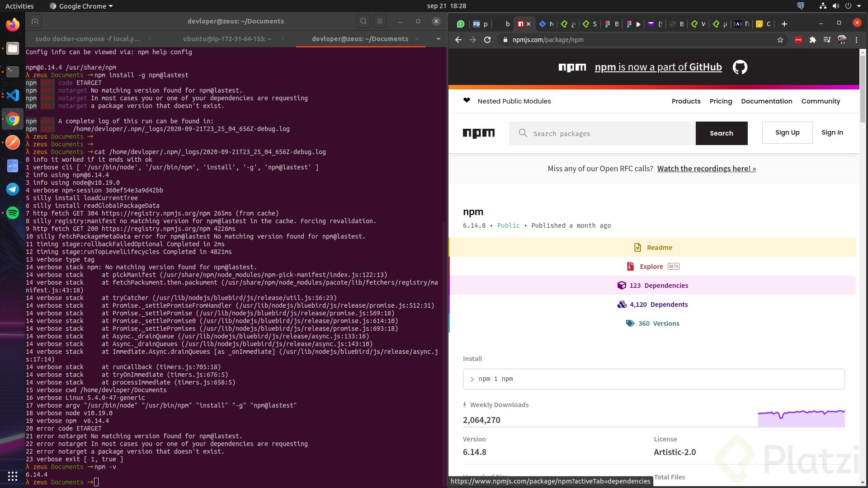
Task: Click the Artistic-2.0 license value
Action: pyautogui.click(x=675, y=452)
